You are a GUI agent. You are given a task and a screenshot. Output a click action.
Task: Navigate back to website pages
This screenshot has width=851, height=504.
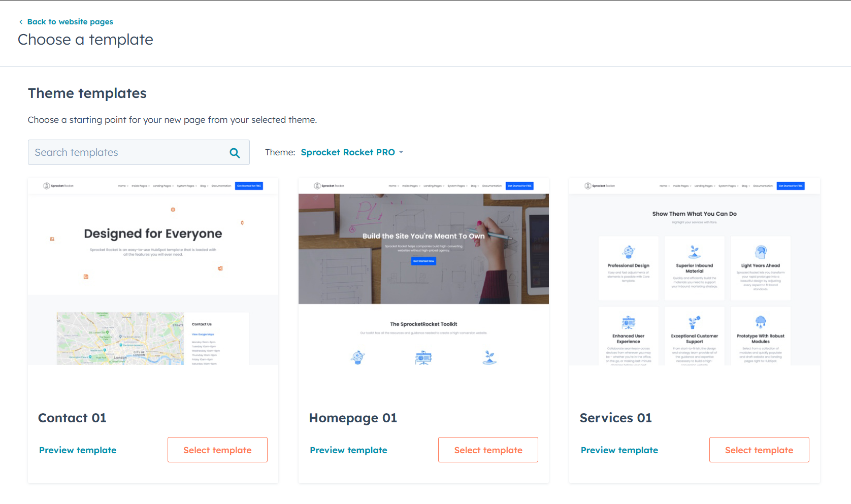click(x=70, y=21)
